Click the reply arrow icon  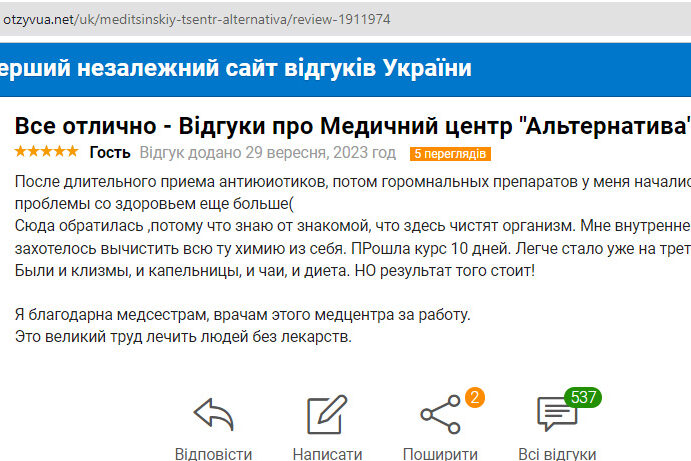(213, 415)
